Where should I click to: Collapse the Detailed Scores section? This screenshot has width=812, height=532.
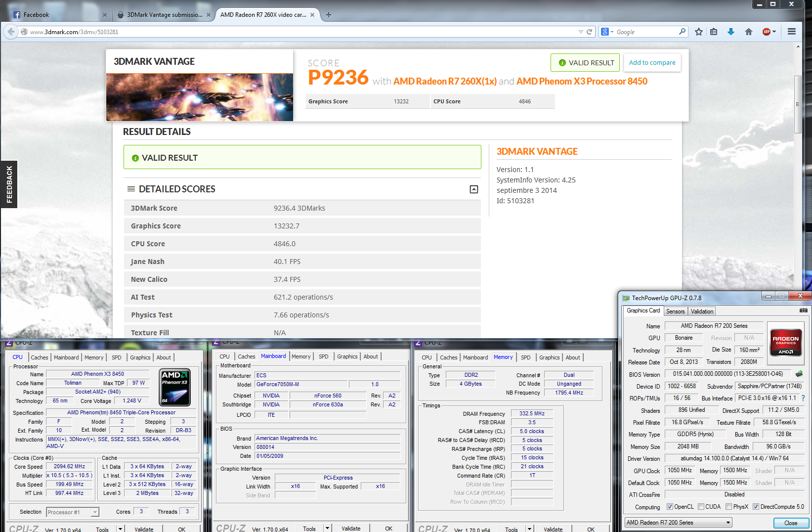474,189
